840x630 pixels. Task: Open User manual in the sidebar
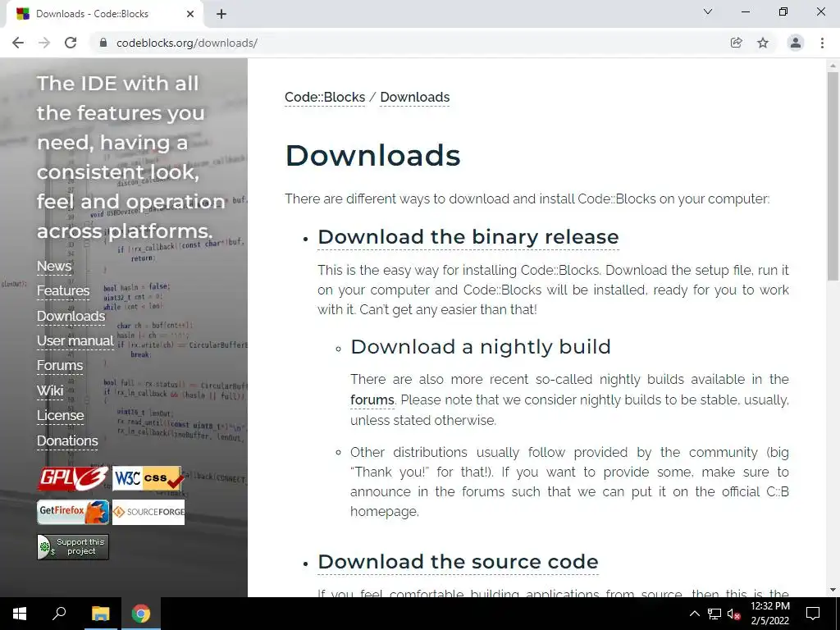75,340
